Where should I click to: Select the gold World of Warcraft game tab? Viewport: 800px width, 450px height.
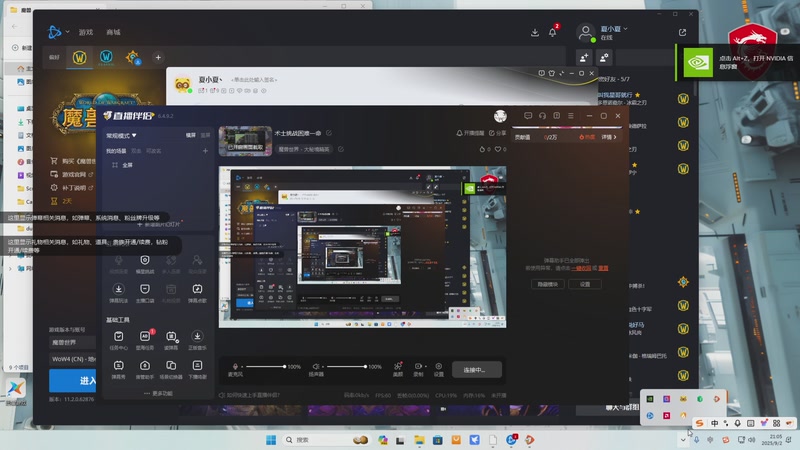tap(79, 58)
